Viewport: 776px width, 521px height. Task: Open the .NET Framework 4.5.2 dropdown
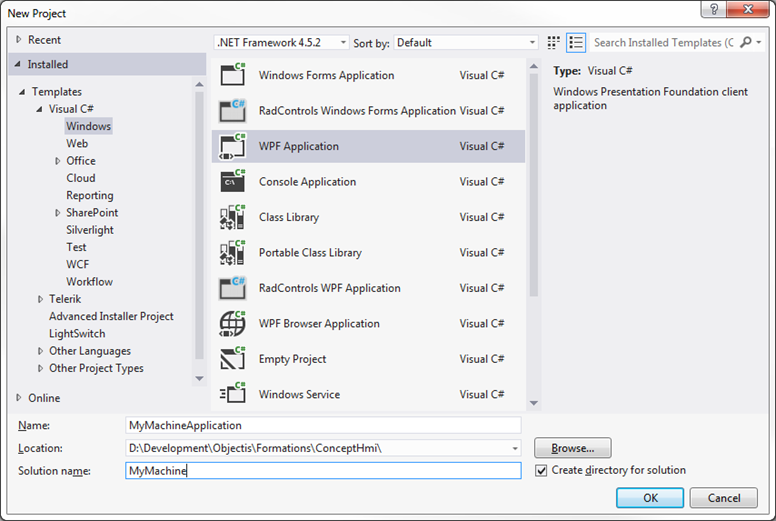click(282, 43)
